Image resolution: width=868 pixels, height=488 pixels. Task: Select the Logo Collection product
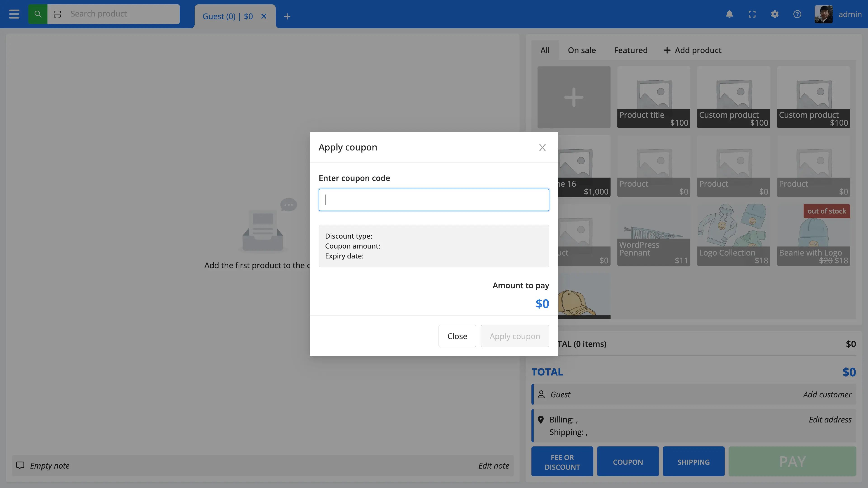(x=733, y=235)
